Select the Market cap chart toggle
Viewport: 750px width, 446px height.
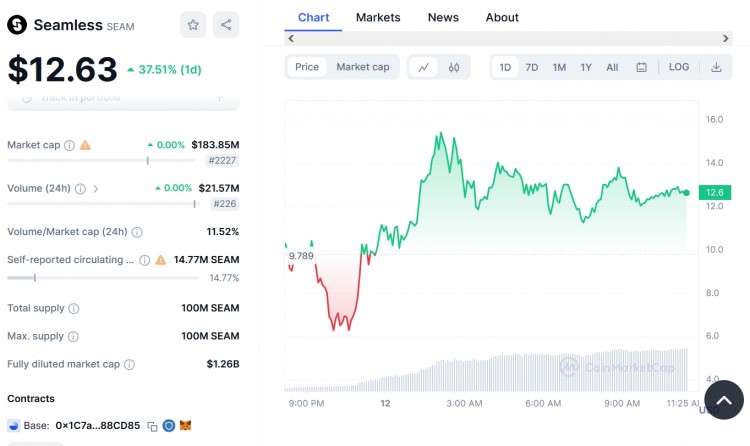click(363, 67)
